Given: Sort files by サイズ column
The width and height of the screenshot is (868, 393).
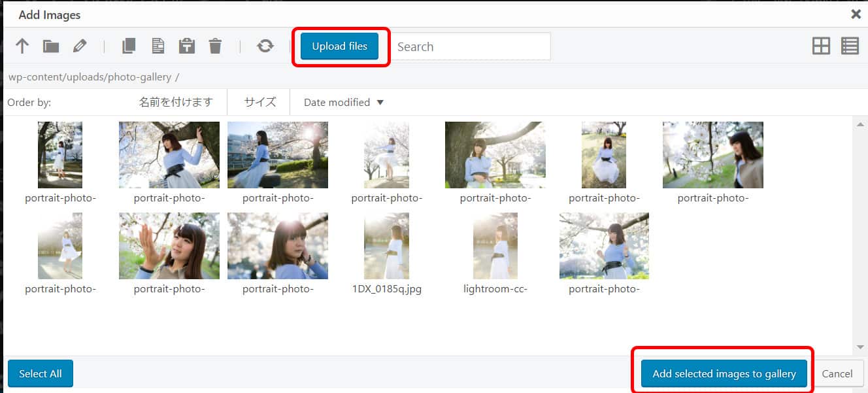Looking at the screenshot, I should pos(259,103).
